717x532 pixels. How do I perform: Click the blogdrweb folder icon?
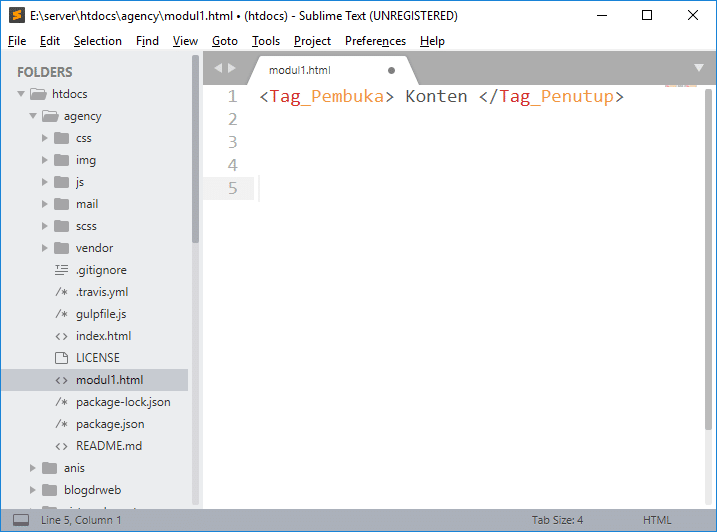pos(49,490)
